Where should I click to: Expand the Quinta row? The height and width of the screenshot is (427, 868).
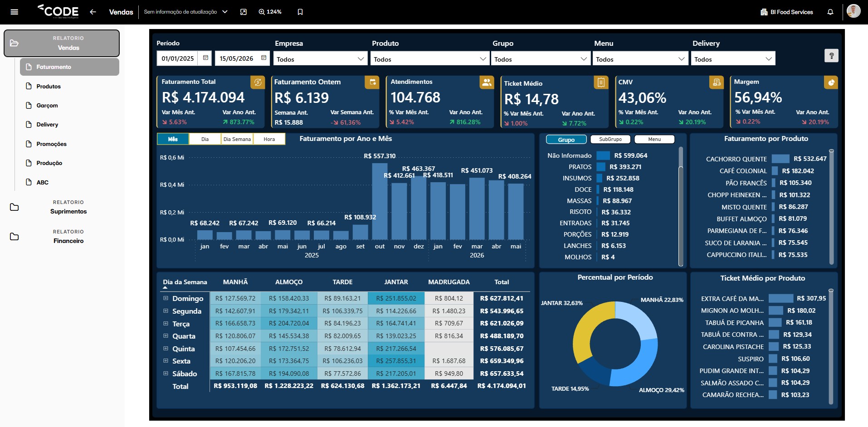[x=166, y=349]
